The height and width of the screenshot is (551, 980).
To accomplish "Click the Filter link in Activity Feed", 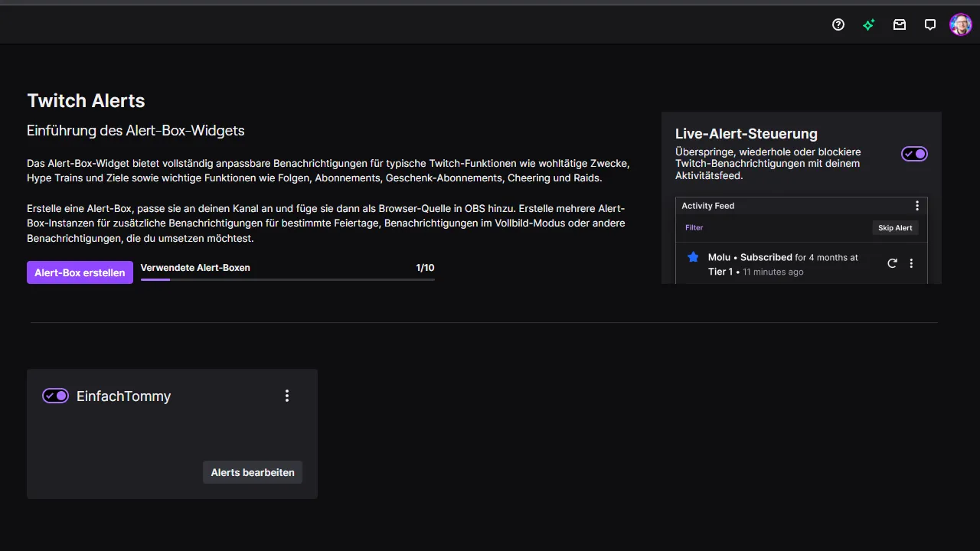I will pos(694,228).
